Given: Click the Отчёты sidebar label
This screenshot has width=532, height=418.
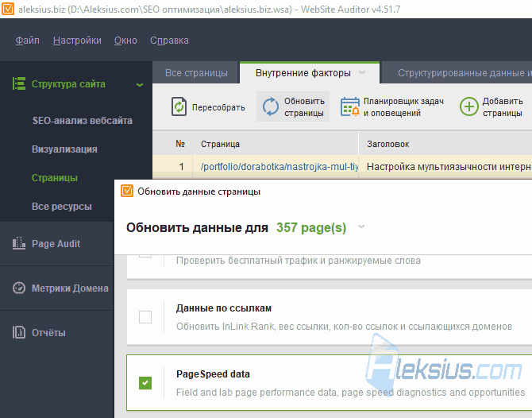Looking at the screenshot, I should (x=48, y=333).
